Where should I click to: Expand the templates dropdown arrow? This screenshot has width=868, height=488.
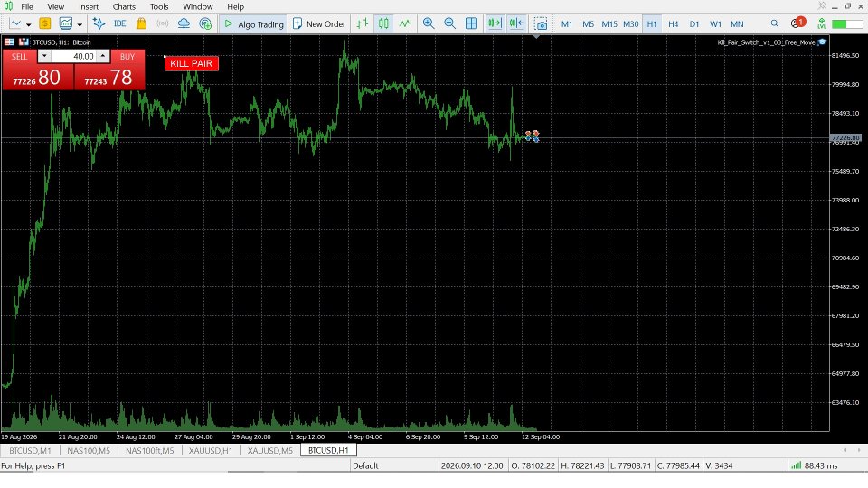[x=80, y=24]
